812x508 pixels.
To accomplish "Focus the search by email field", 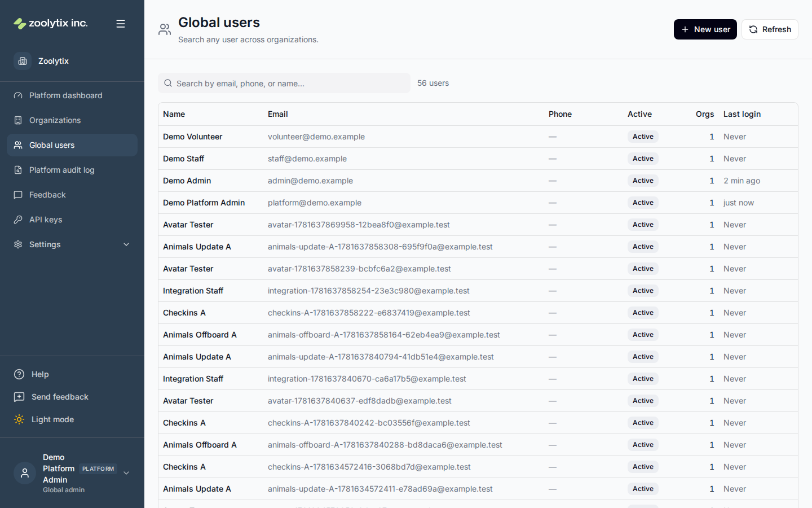I will [284, 83].
